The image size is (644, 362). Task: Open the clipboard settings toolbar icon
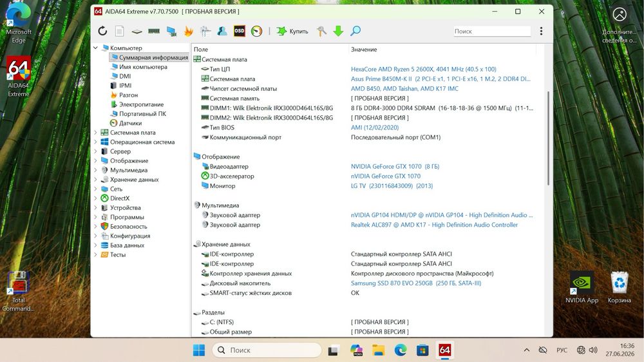[205, 31]
